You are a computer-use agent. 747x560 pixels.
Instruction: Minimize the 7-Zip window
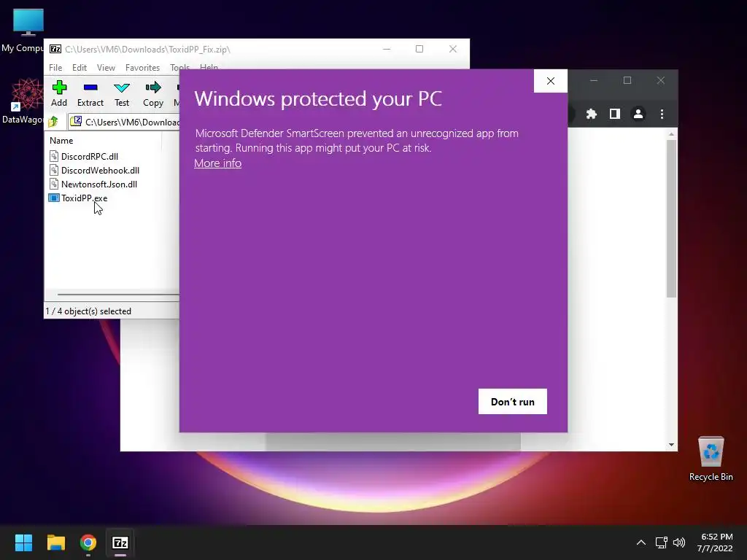click(x=387, y=49)
